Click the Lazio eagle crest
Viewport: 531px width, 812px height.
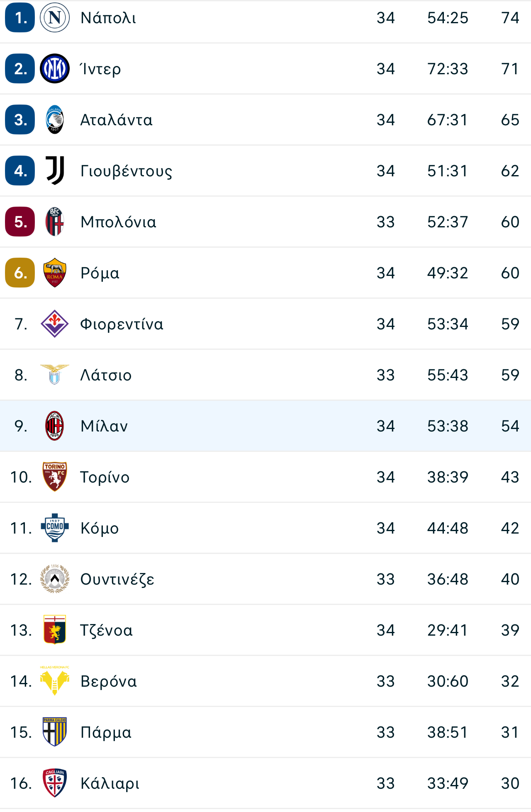55,375
